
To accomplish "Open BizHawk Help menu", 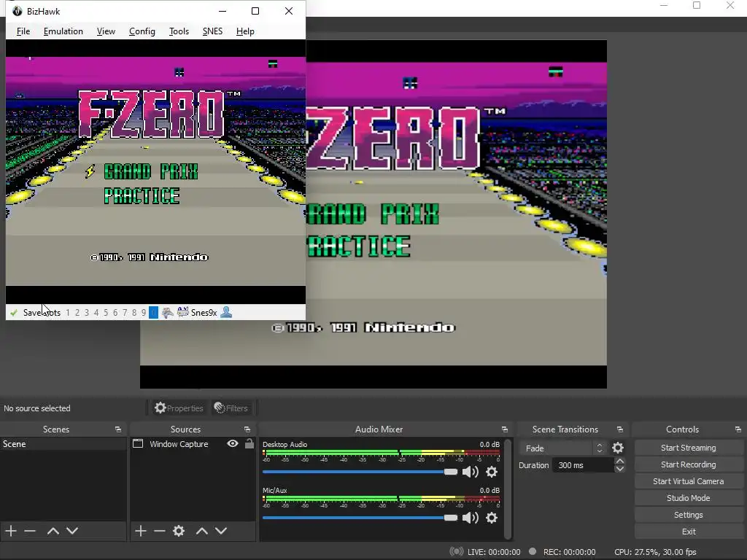I will pyautogui.click(x=245, y=31).
